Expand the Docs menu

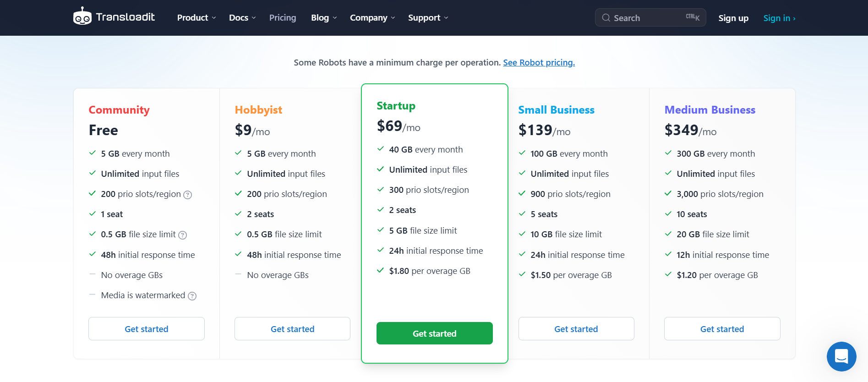242,18
